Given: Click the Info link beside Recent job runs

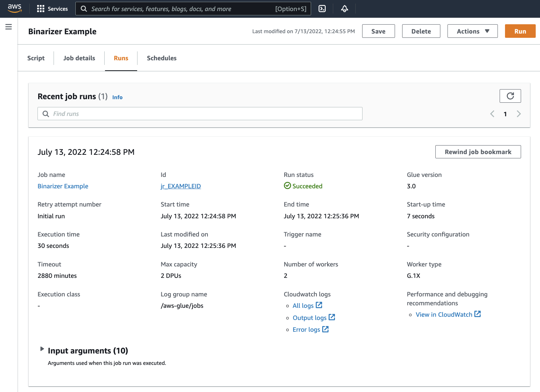Looking at the screenshot, I should click(x=117, y=97).
